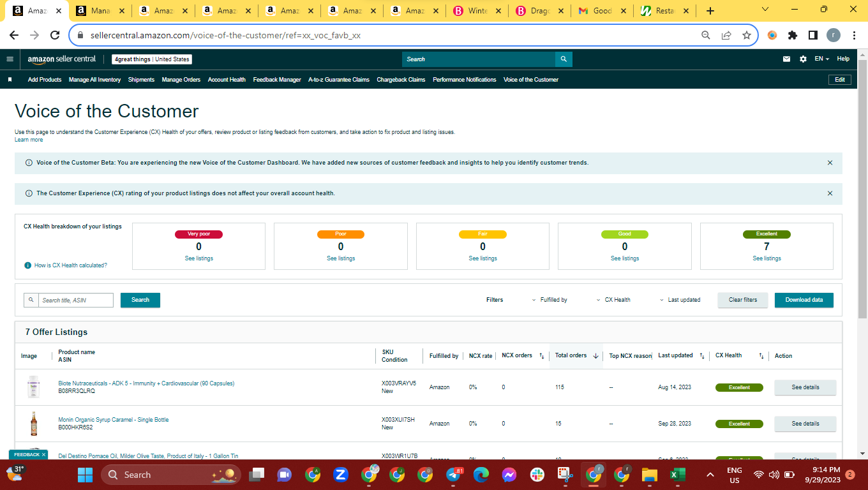Open the Chrome zoom magnifier in the address bar

tap(706, 36)
